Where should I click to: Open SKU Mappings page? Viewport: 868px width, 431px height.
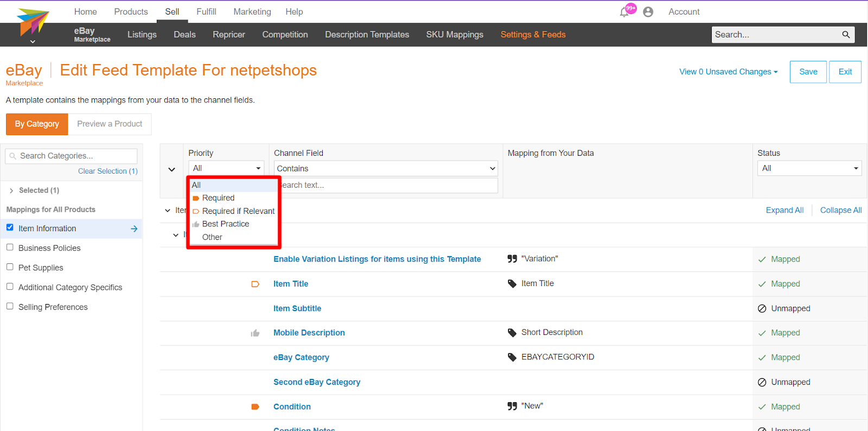pos(455,35)
